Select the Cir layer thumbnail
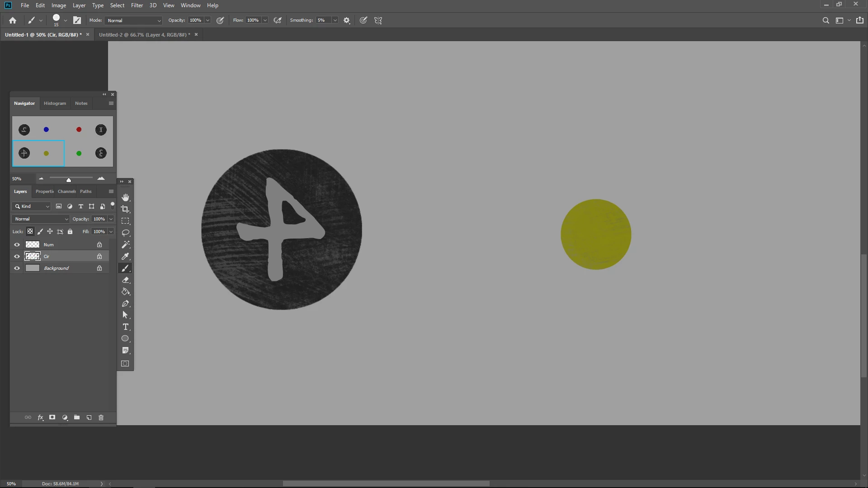Viewport: 868px width, 488px height. click(32, 256)
